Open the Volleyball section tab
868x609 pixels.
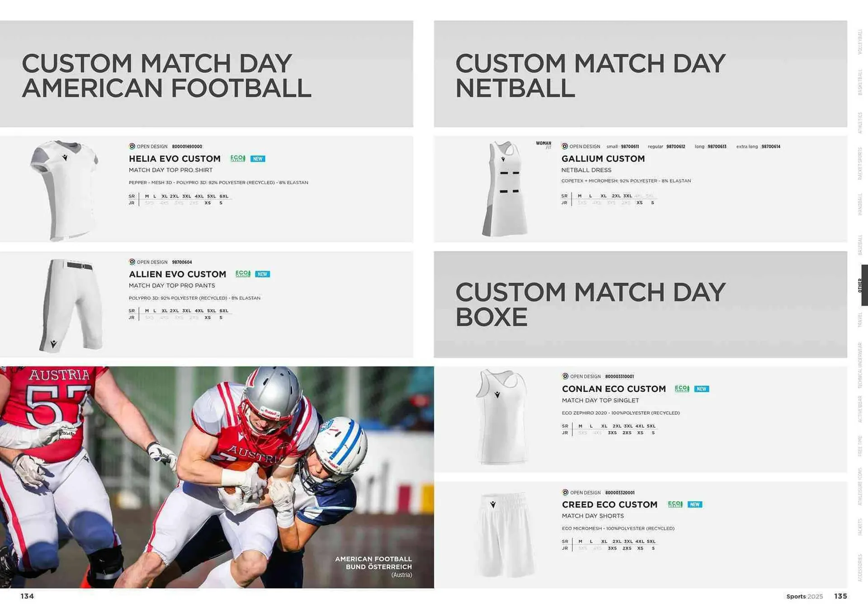[x=860, y=42]
